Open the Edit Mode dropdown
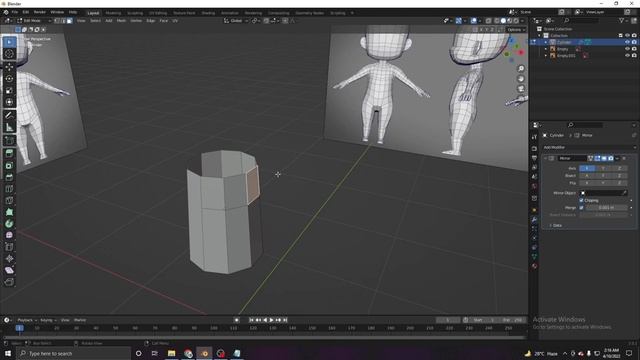Viewport: 640px width, 360px height. tap(34, 20)
